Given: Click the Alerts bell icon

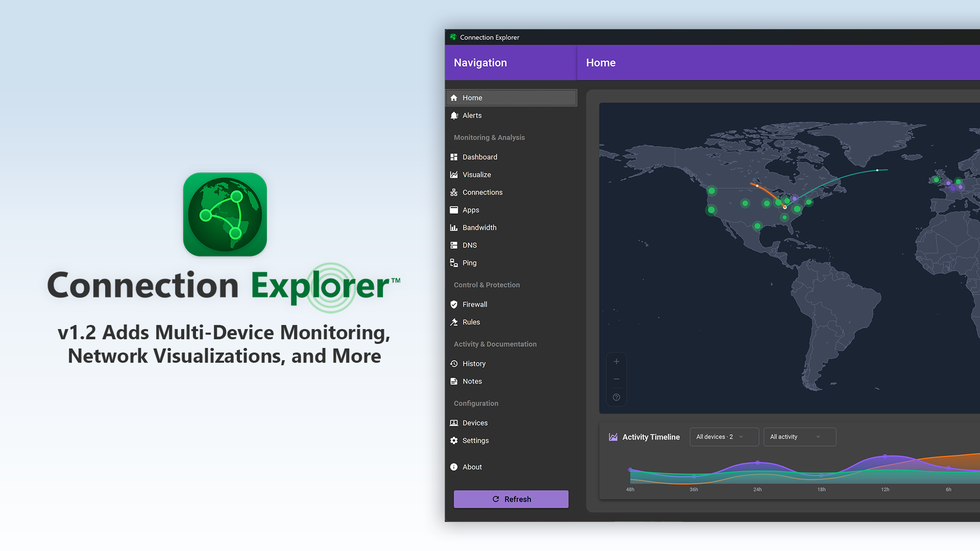Looking at the screenshot, I should [x=454, y=116].
